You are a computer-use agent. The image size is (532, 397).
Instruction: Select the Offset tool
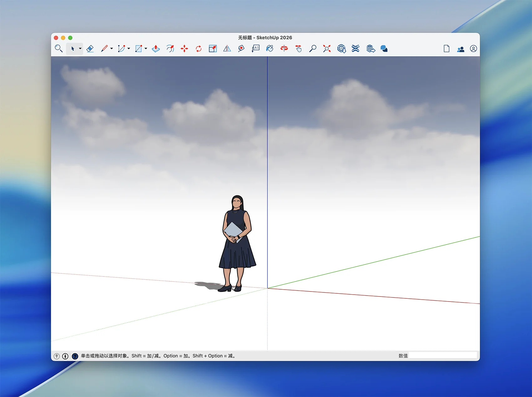170,49
